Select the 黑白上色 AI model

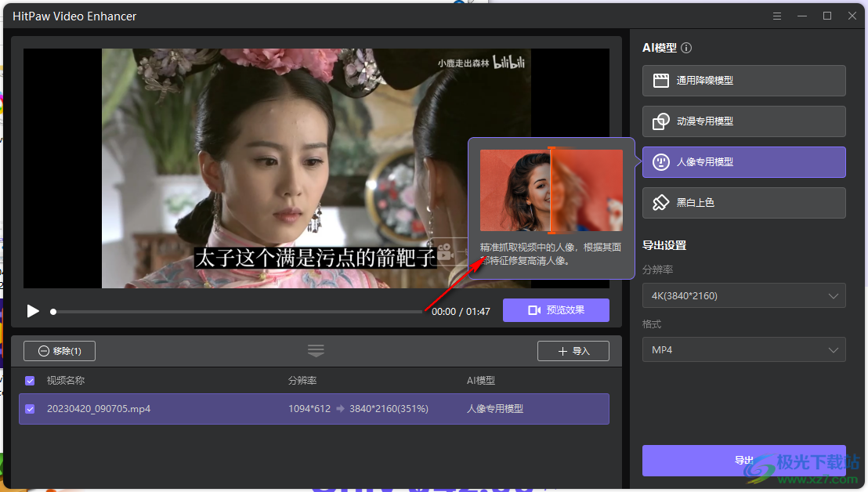[x=743, y=203]
